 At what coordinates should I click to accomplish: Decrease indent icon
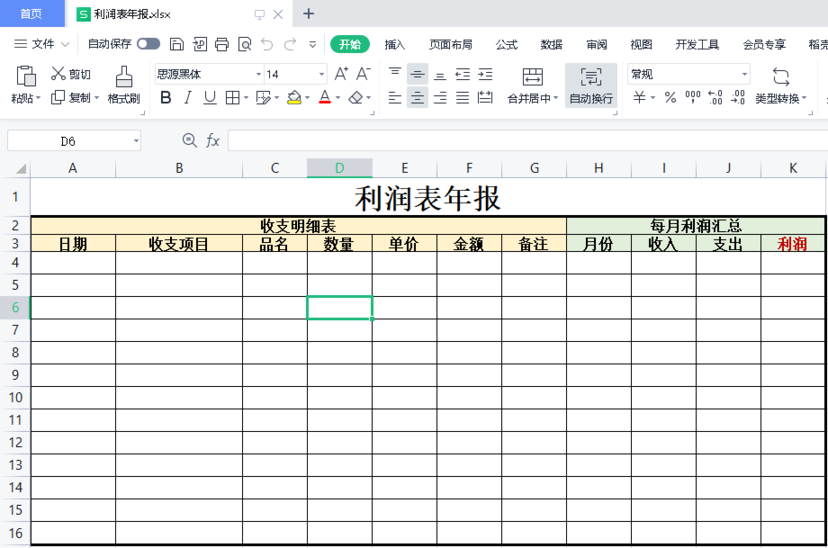coord(463,74)
